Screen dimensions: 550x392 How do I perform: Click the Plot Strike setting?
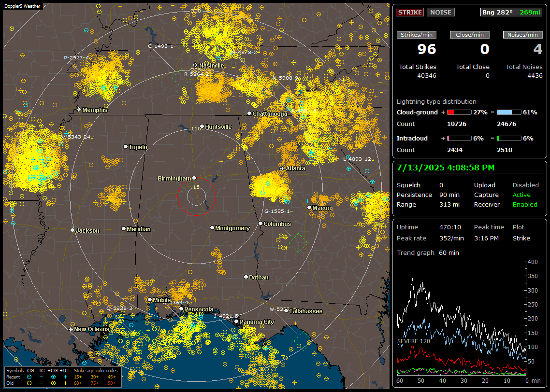[x=521, y=238]
